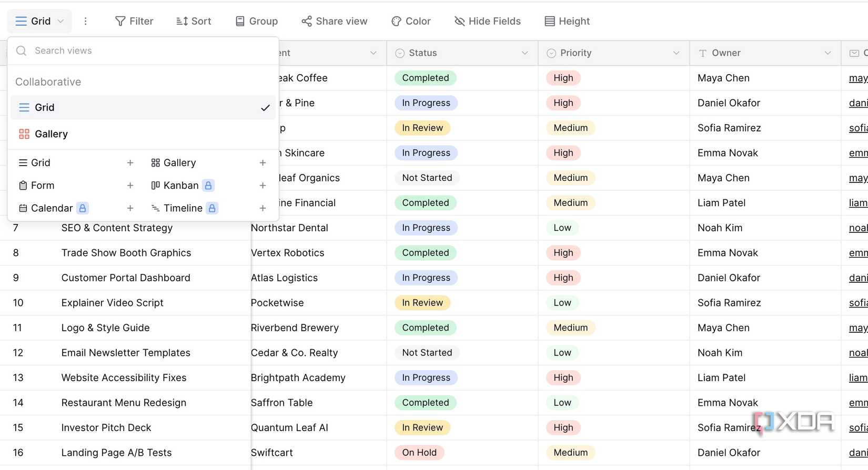Viewport: 868px width, 470px height.
Task: Click the Owner text field icon
Action: tap(703, 53)
